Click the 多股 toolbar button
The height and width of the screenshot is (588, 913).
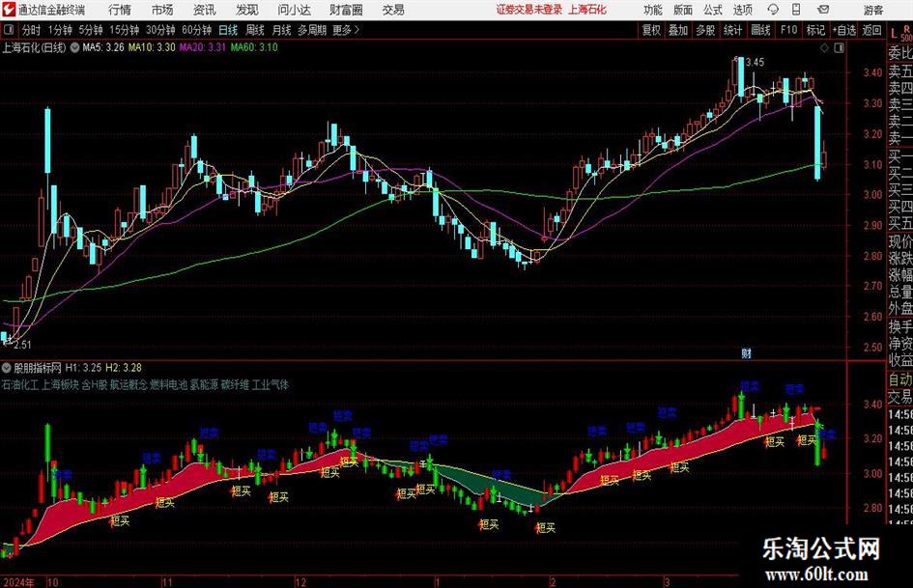click(705, 30)
